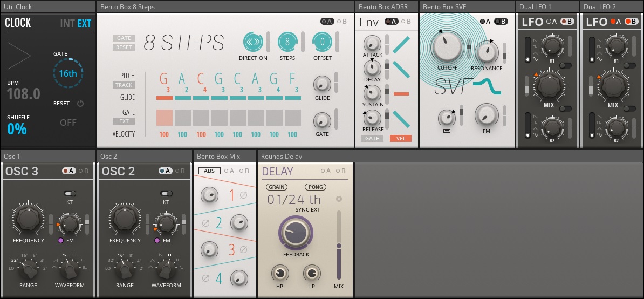Click the LFO 2 upper waveform selector slider

pyautogui.click(x=592, y=50)
